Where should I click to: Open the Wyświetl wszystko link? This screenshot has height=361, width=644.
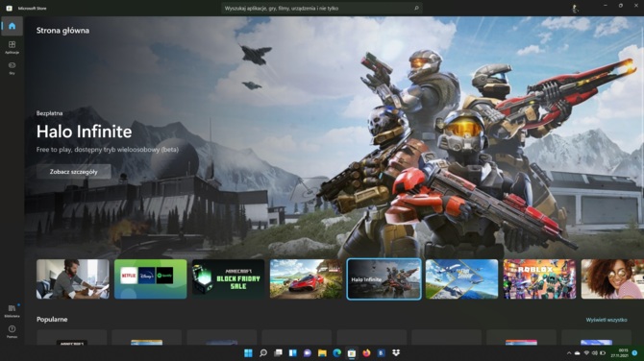[x=607, y=320]
